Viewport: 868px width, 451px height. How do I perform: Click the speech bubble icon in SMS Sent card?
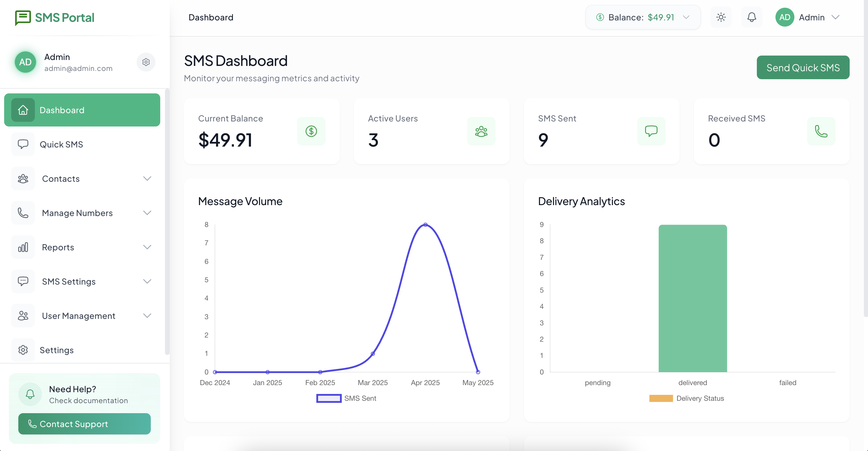point(651,131)
